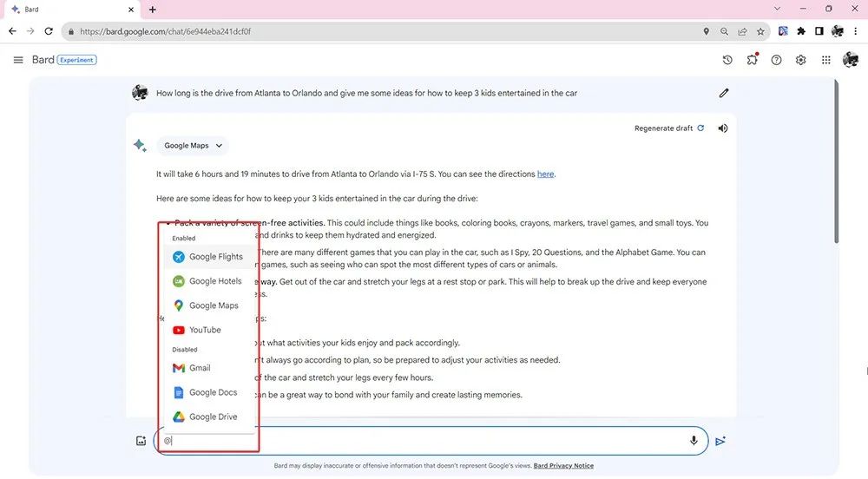868x479 pixels.
Task: Edit the prompt with pencil icon
Action: tap(724, 93)
